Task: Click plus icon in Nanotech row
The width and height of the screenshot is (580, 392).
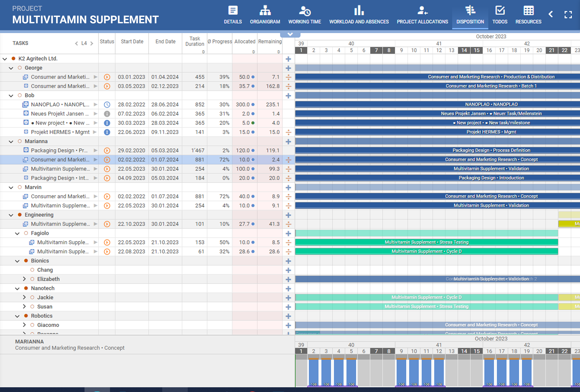Action: tap(288, 288)
